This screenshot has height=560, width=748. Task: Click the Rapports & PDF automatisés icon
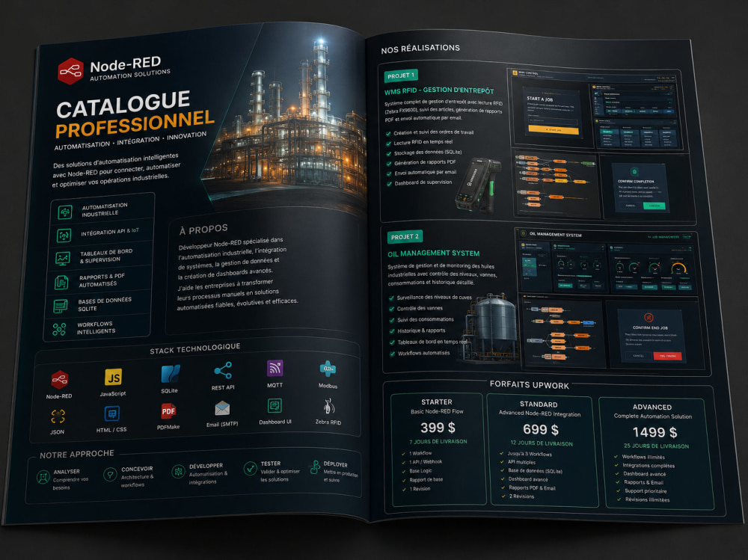(61, 283)
